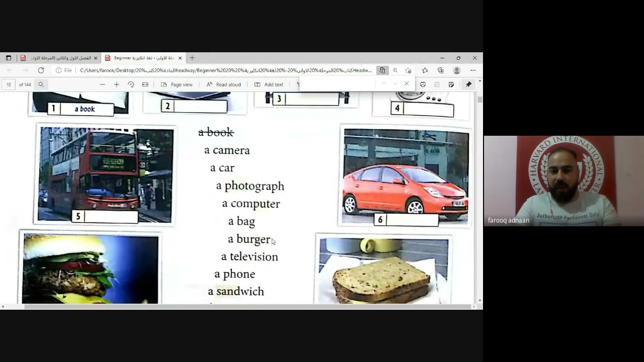The height and width of the screenshot is (362, 644).
Task: Click the burger photo
Action: [x=91, y=268]
